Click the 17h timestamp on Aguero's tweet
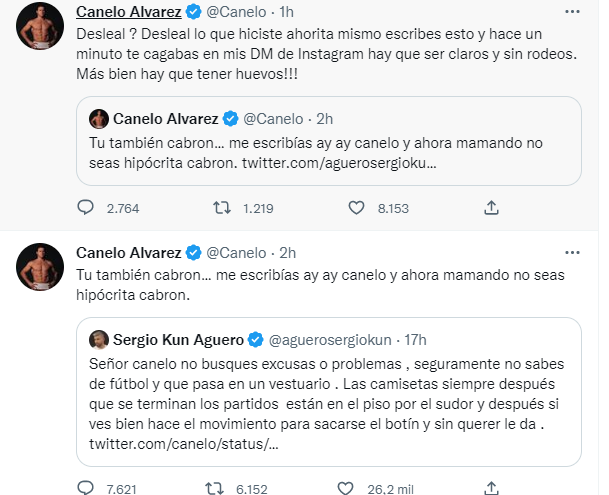This screenshot has height=495, width=609. pos(420,338)
